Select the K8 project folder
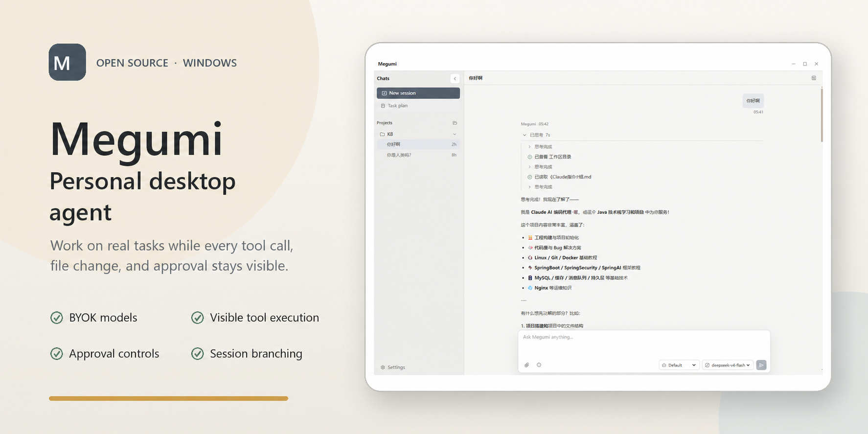 click(x=418, y=134)
